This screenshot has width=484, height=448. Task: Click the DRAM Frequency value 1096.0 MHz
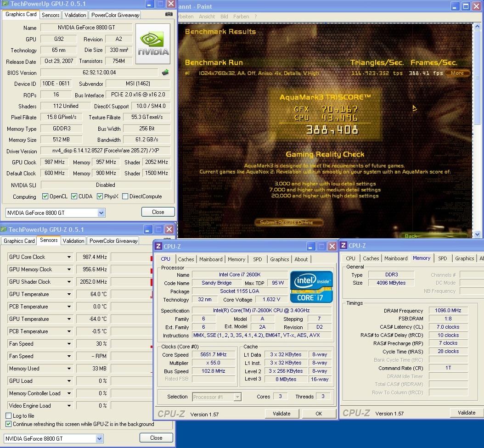click(x=448, y=310)
